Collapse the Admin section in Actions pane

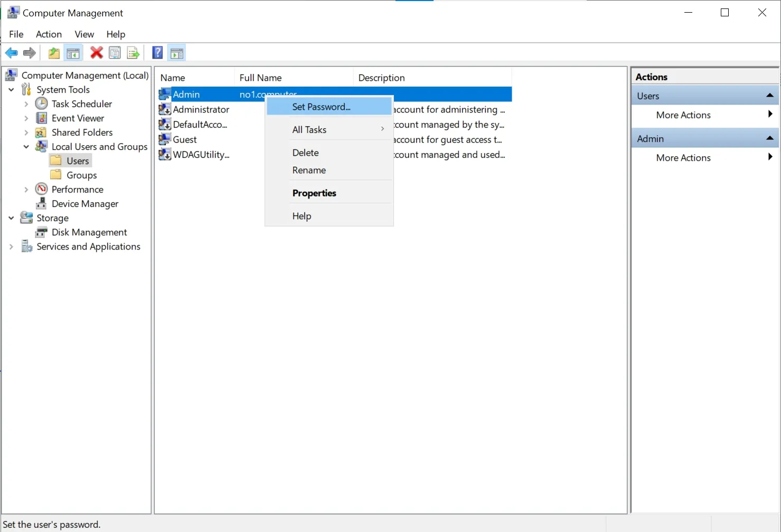pyautogui.click(x=769, y=138)
